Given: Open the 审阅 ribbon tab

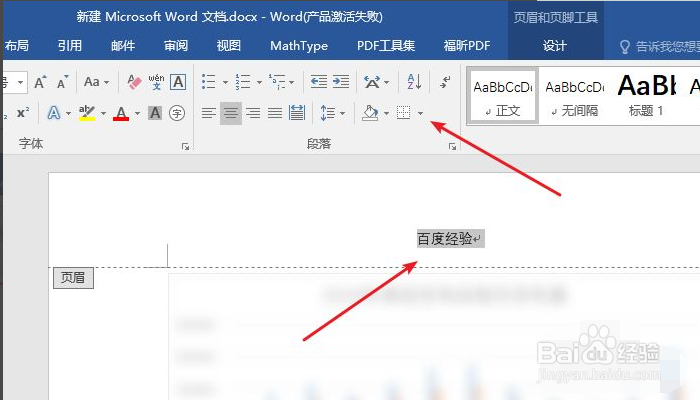Looking at the screenshot, I should [x=176, y=46].
